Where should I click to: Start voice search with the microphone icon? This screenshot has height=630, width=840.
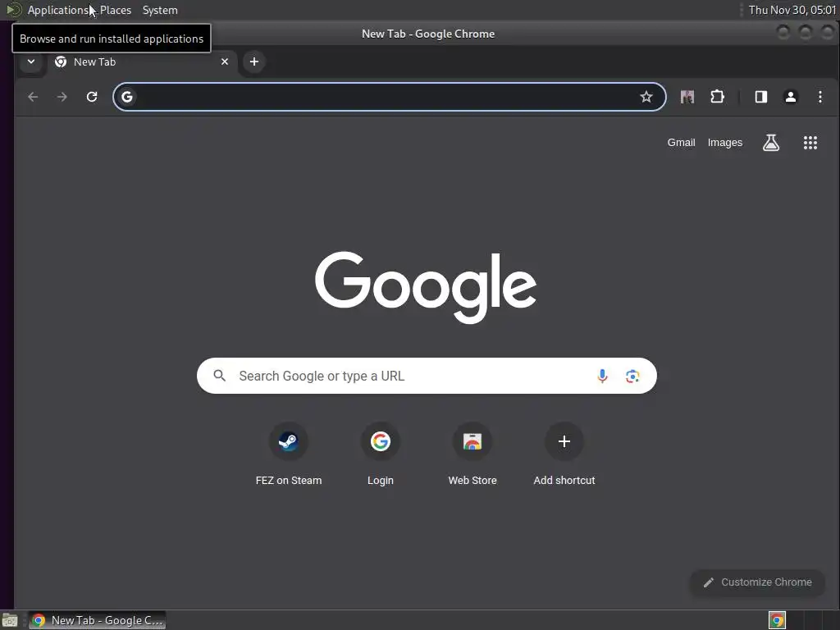(x=602, y=376)
